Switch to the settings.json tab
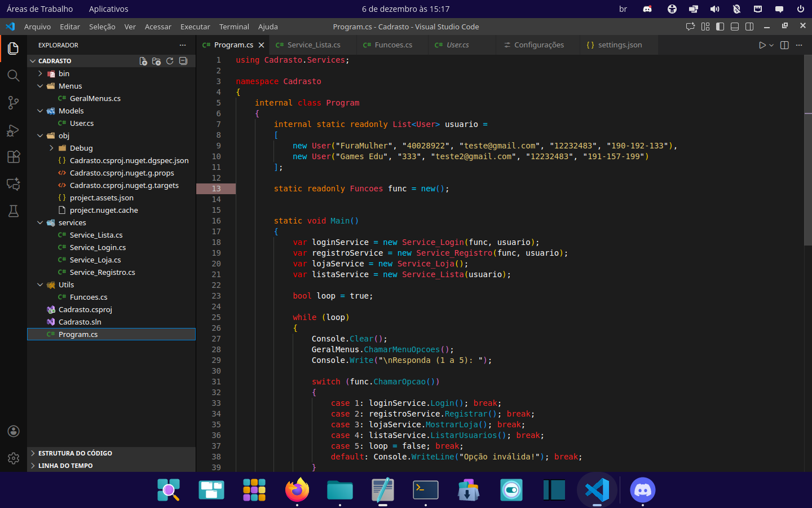 619,45
